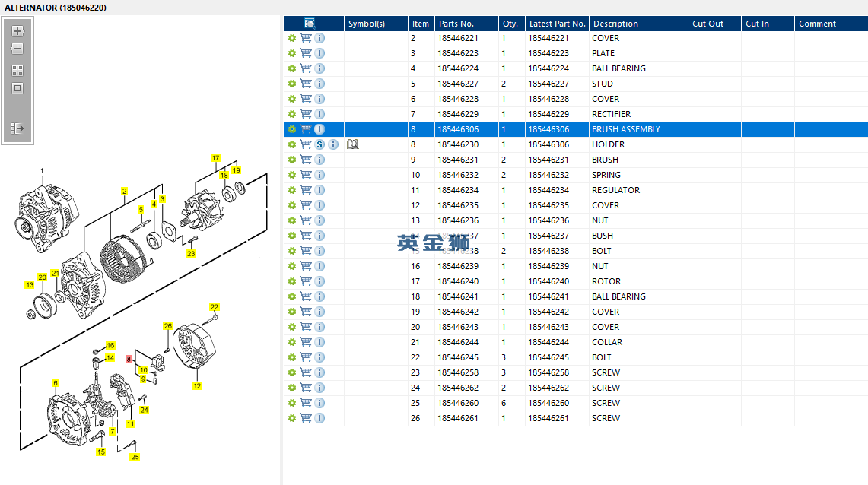Sort by Item column header
This screenshot has height=485, width=868.
pyautogui.click(x=421, y=24)
